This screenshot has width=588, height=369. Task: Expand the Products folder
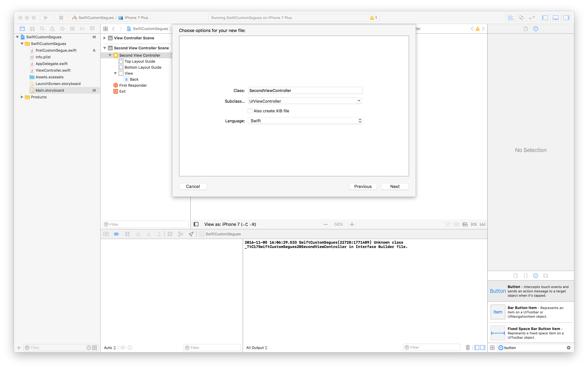(22, 97)
